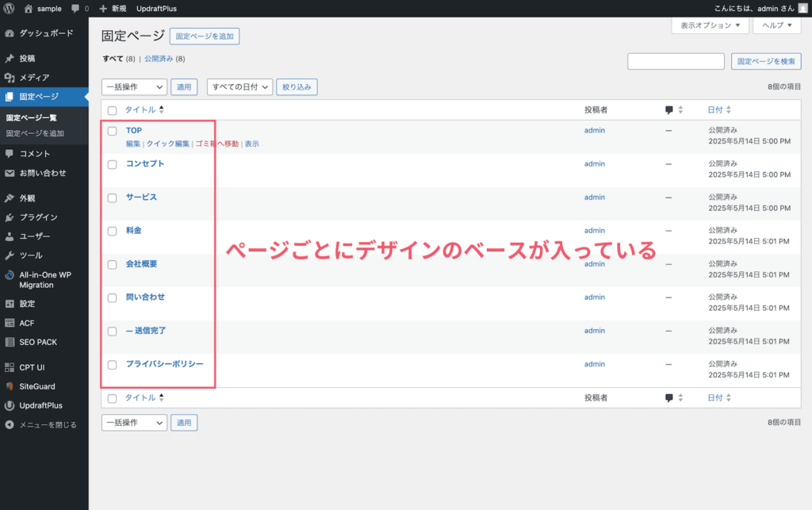
Task: Click the SiteGuard shield icon
Action: coord(10,387)
